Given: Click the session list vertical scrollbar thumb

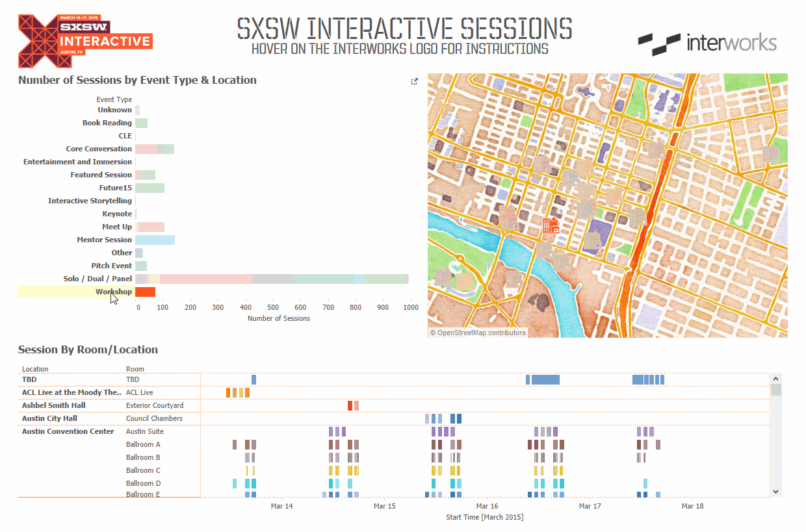Looking at the screenshot, I should click(775, 390).
